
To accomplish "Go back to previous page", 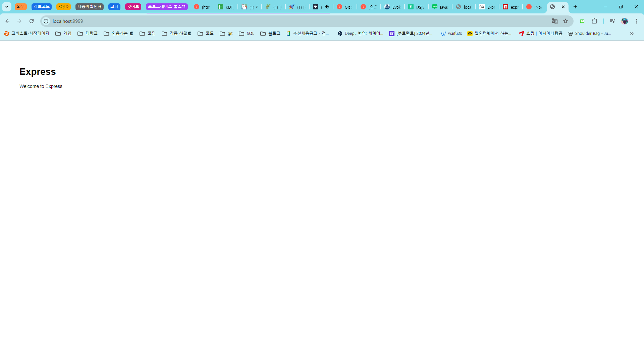I will coord(7,21).
